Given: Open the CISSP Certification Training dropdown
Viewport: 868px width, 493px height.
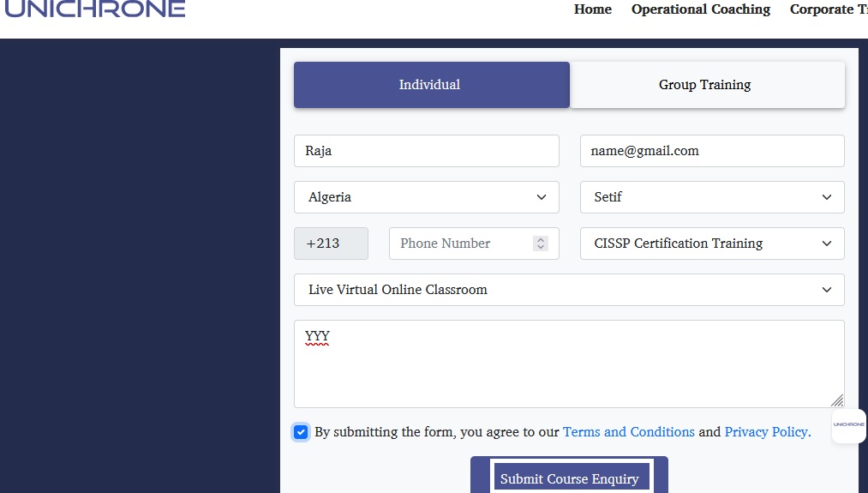Looking at the screenshot, I should (712, 243).
